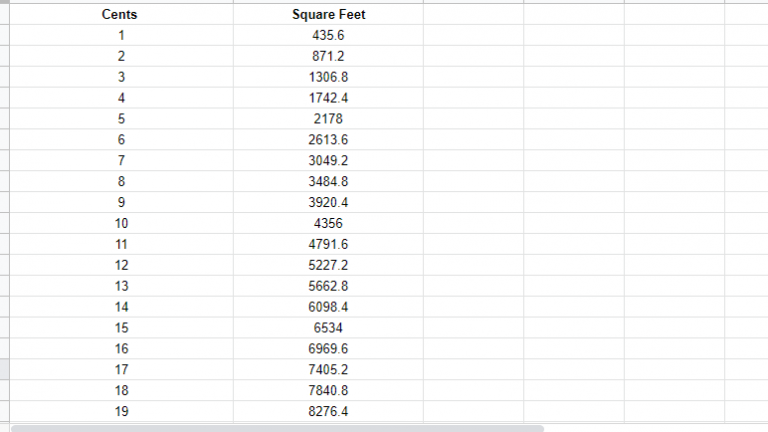Click the cell with Cents value 13
This screenshot has width=768, height=432.
click(x=121, y=286)
